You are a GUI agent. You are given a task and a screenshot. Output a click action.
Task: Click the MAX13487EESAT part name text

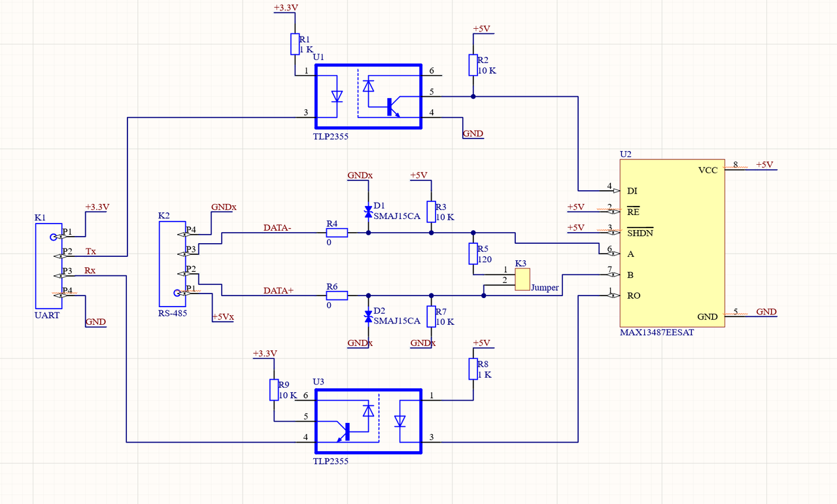pyautogui.click(x=657, y=332)
